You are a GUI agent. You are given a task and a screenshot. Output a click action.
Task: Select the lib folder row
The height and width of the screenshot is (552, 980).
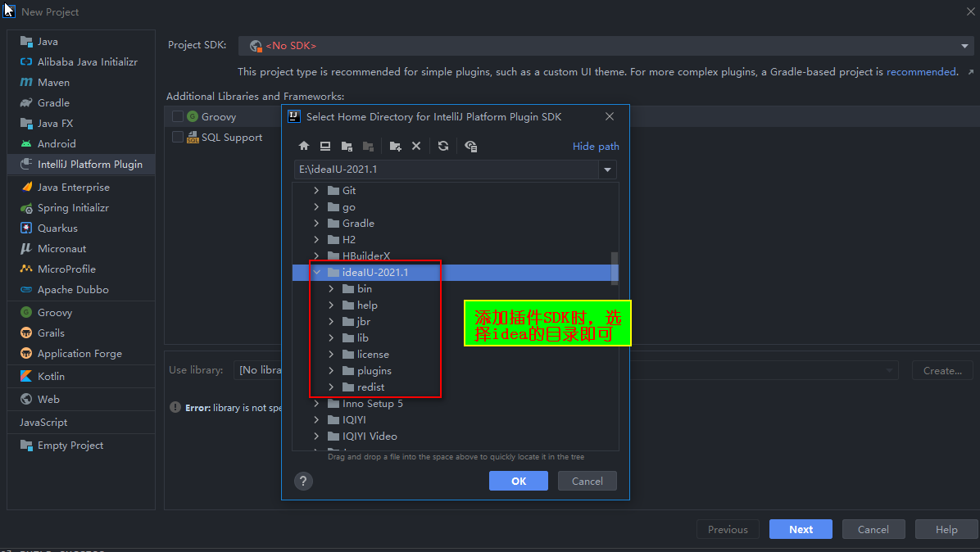click(455, 337)
